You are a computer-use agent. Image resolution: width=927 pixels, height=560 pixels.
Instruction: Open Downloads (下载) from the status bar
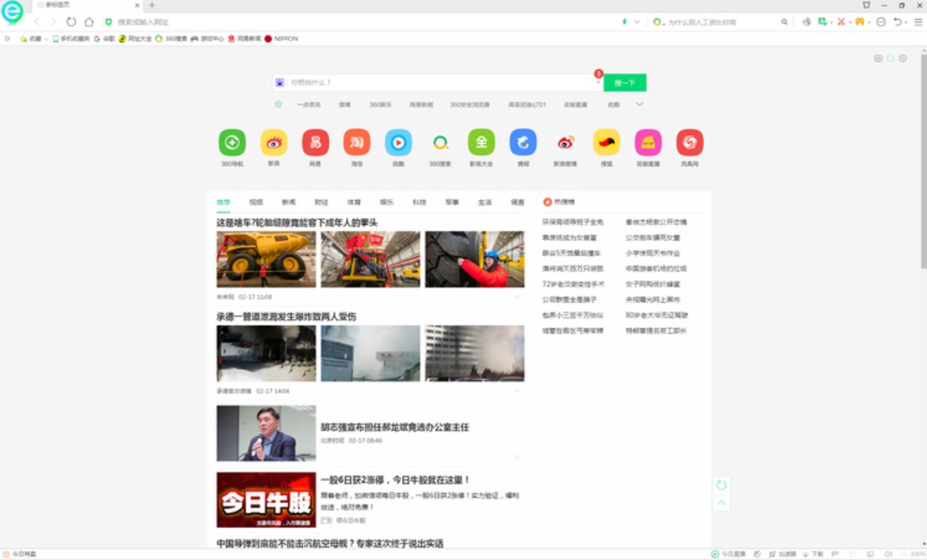tap(811, 552)
